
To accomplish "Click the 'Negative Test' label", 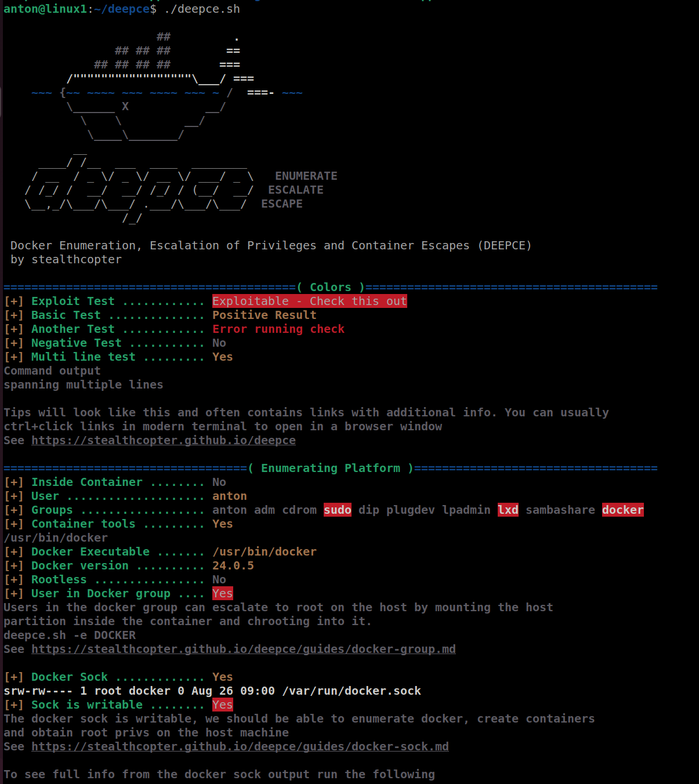I will (77, 343).
